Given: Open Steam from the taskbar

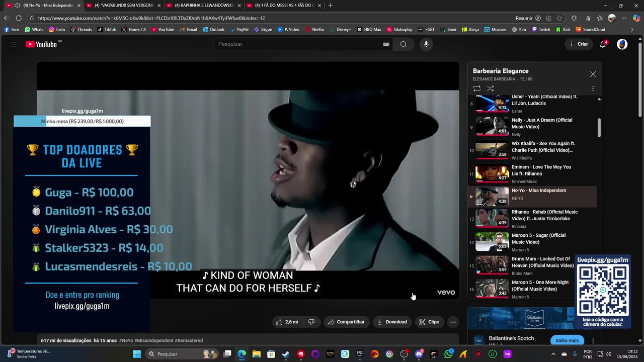Looking at the screenshot, I should [286, 354].
